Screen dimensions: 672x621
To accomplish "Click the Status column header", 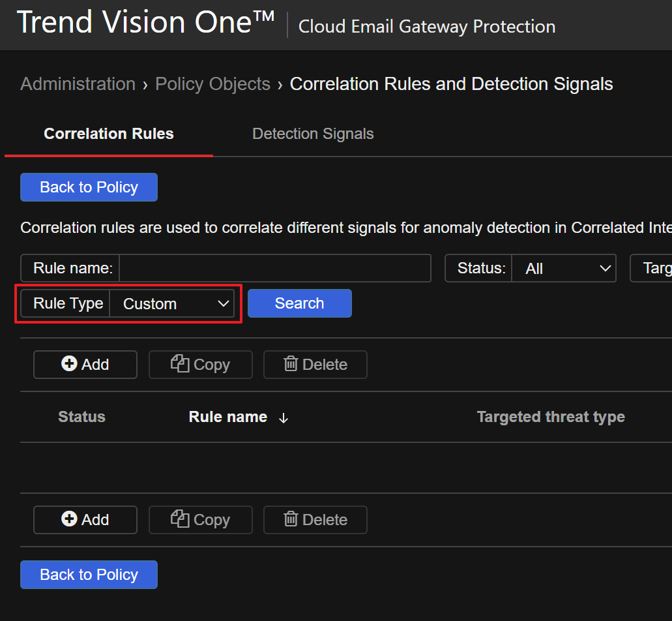I will [81, 417].
